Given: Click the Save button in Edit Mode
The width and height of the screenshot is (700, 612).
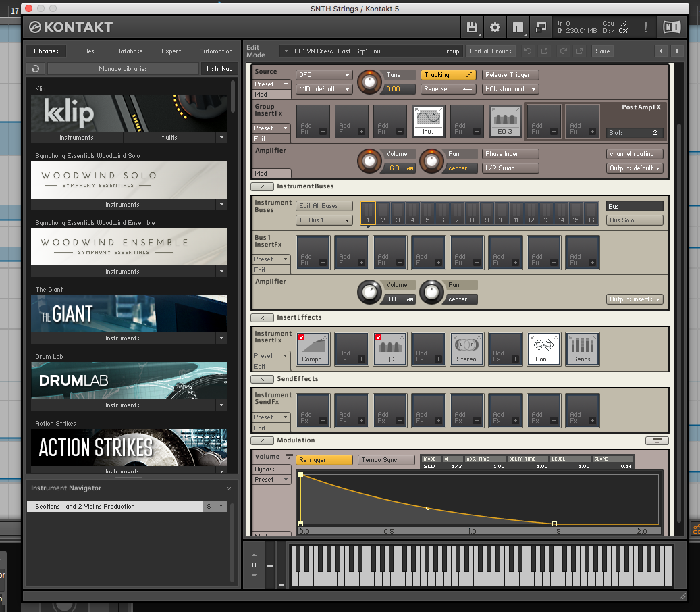Looking at the screenshot, I should coord(603,51).
